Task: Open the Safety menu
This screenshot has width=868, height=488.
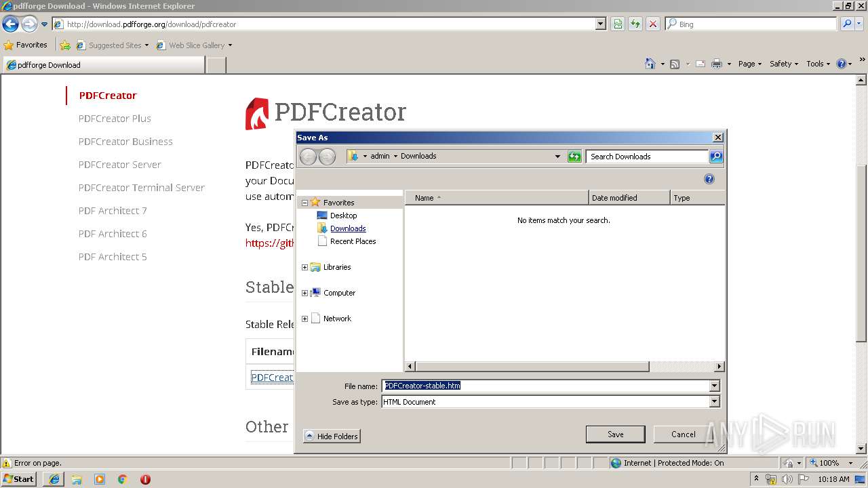Action: point(783,64)
